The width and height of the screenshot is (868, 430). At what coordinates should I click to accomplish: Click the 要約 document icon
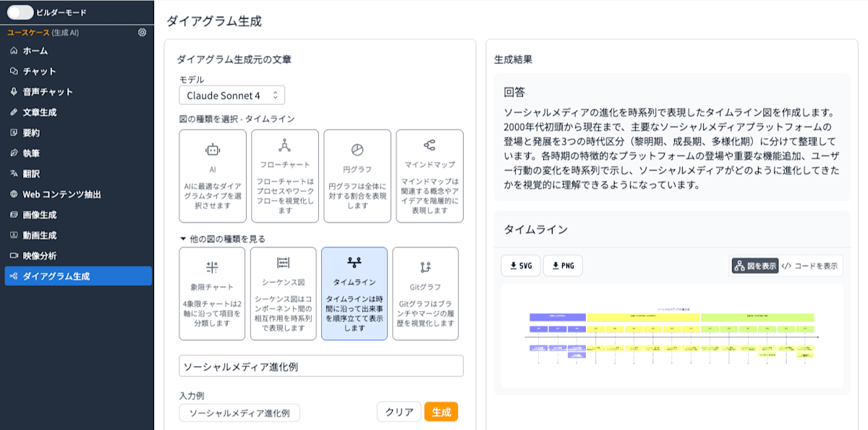pyautogui.click(x=14, y=132)
